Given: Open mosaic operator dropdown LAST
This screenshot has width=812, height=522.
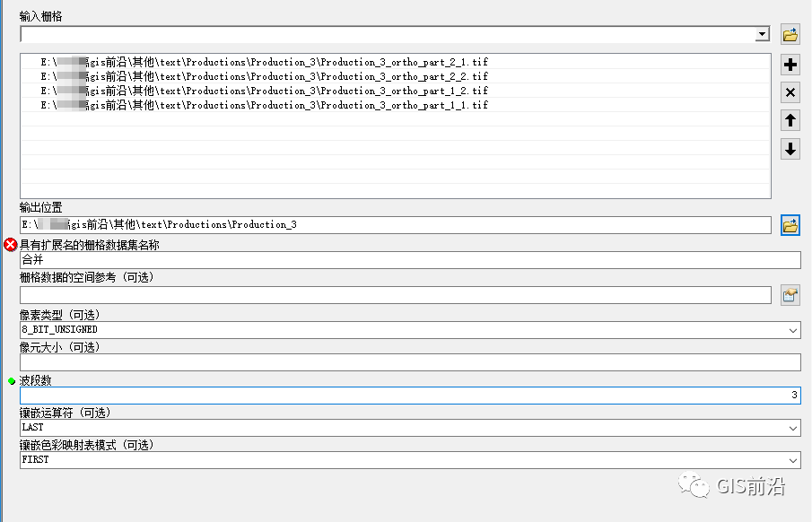Looking at the screenshot, I should click(792, 428).
